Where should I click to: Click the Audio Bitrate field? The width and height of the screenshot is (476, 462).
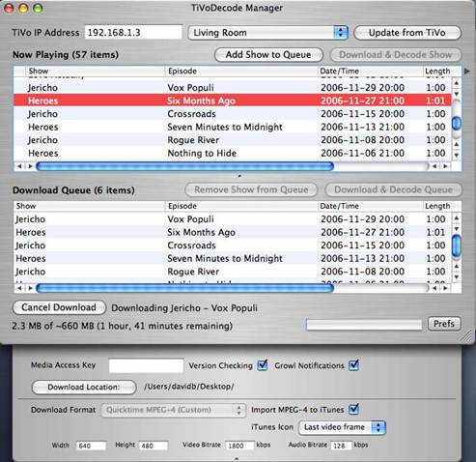[341, 446]
